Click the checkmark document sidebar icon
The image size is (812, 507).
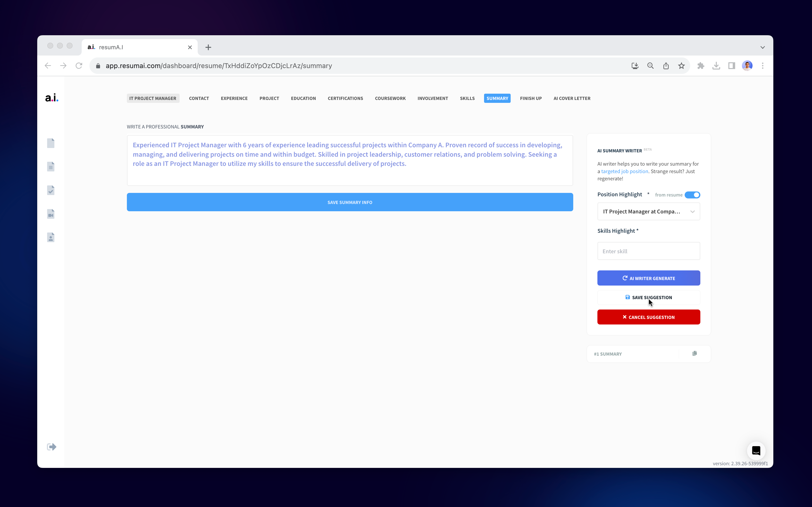[x=51, y=190]
